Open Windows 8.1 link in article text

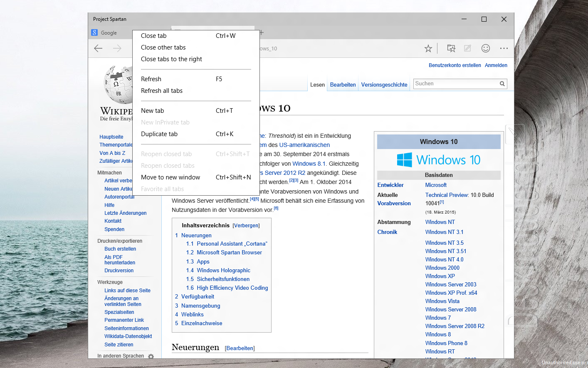click(x=309, y=164)
